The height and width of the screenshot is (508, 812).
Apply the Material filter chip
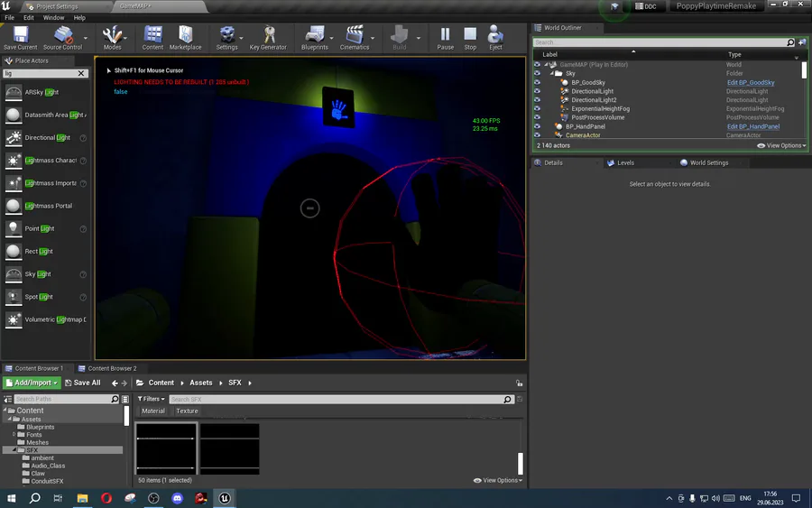(x=153, y=411)
